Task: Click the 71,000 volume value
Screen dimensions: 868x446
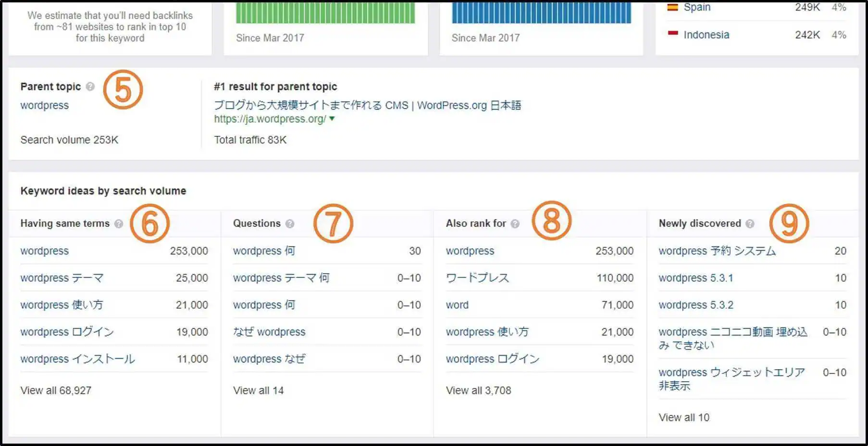Action: tap(618, 305)
